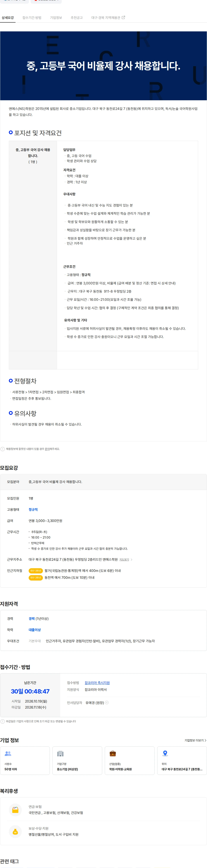Click the 보상·수당·지원 money bag icon
207x868 pixels.
coord(15,832)
